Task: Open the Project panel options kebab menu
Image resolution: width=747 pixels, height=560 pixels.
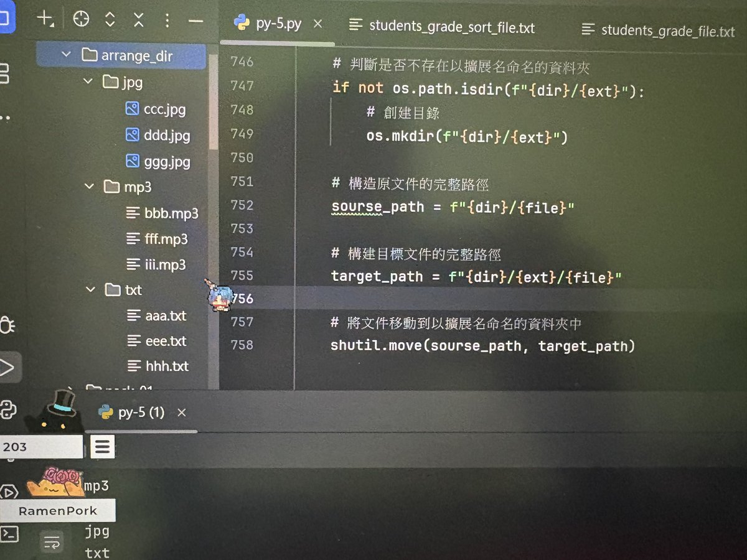Action: (167, 21)
